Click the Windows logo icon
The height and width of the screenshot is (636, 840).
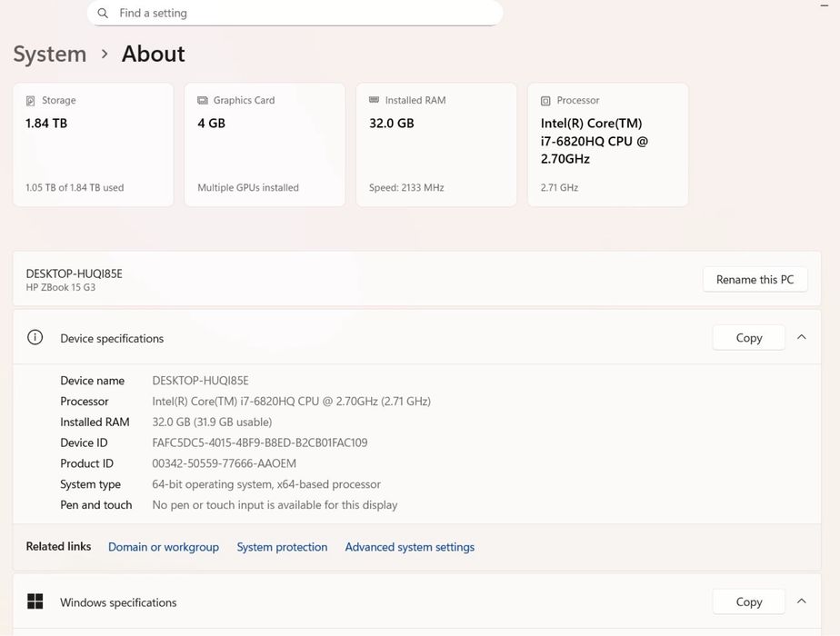35,601
